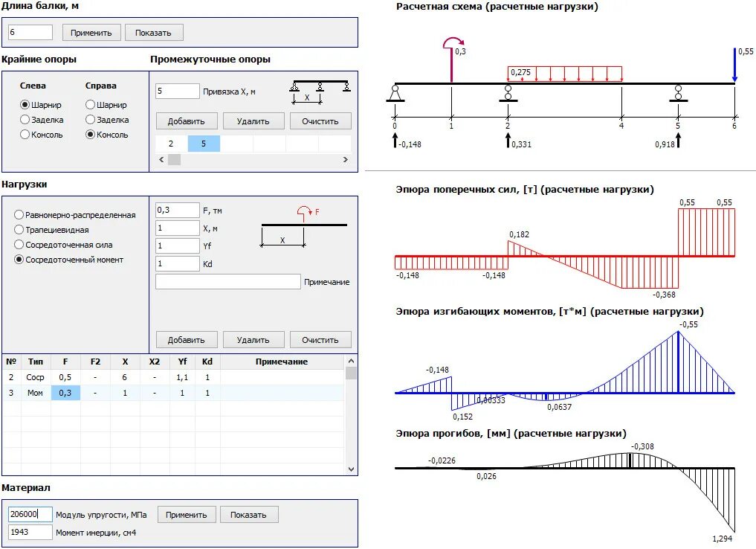Click Очистить button in loads panel
Image resolution: width=756 pixels, height=549 pixels.
pyautogui.click(x=320, y=340)
